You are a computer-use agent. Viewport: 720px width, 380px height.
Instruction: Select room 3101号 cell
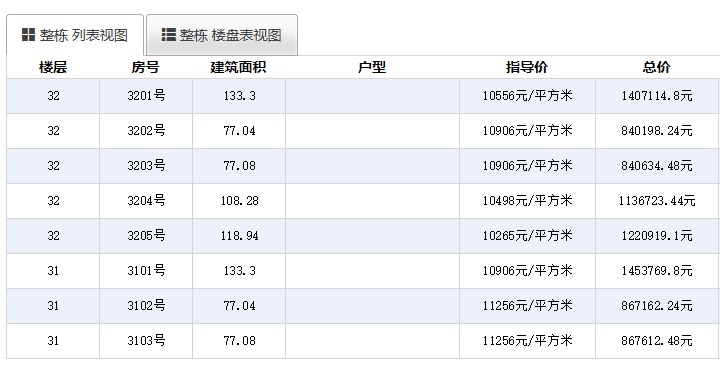pos(146,271)
